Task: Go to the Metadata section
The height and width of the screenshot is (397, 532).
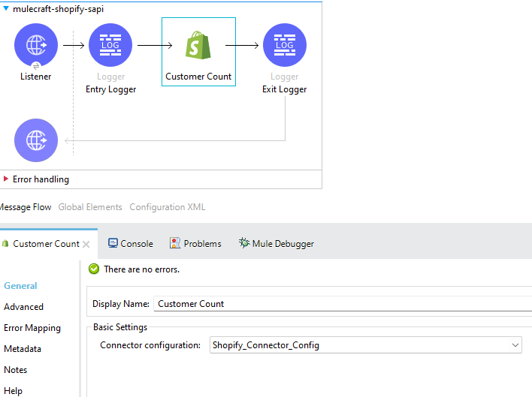Action: click(23, 349)
